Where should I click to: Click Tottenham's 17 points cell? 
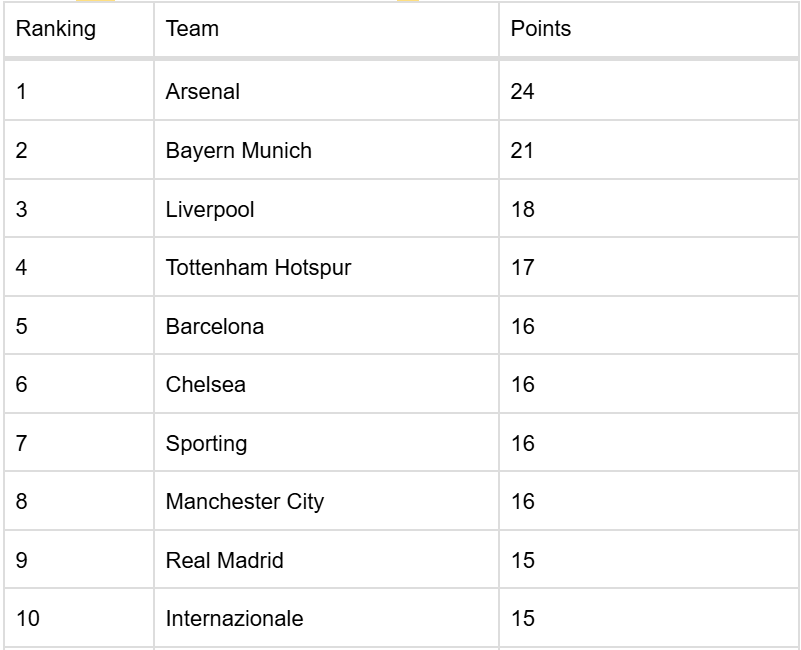[523, 268]
